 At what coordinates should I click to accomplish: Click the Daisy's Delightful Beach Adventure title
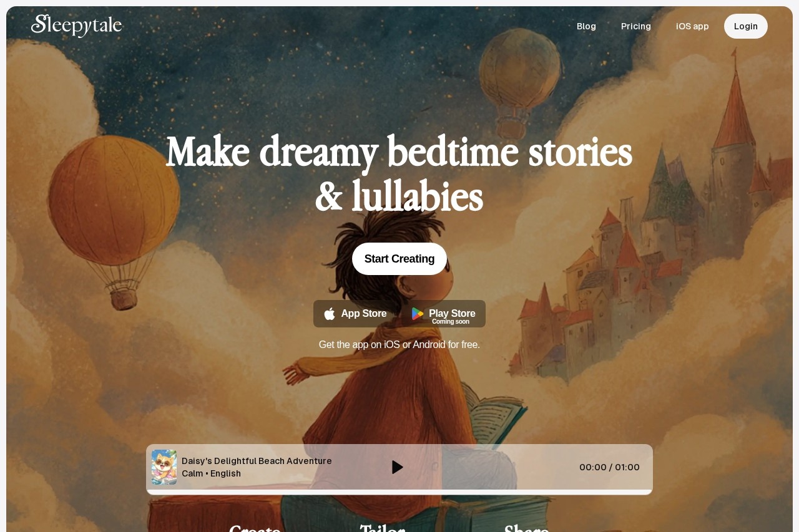(257, 461)
